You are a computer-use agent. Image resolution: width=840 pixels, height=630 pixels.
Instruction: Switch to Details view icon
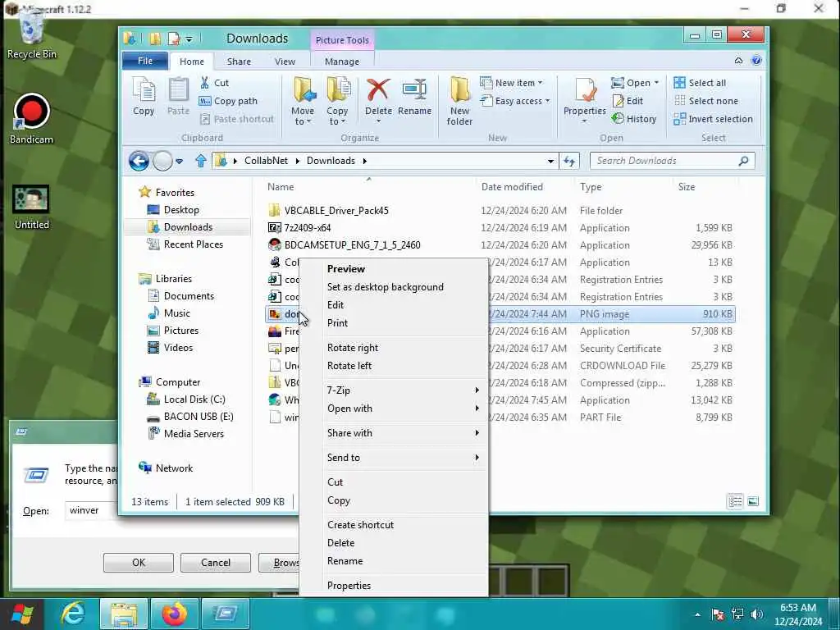click(x=736, y=501)
